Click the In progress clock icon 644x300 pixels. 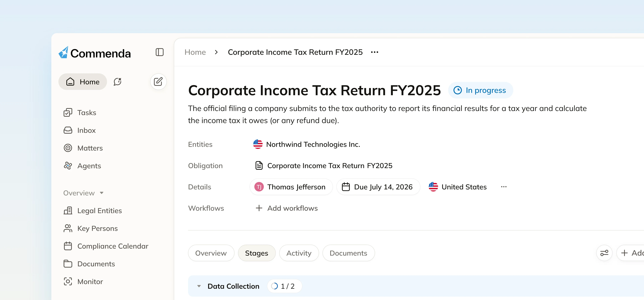pos(458,91)
